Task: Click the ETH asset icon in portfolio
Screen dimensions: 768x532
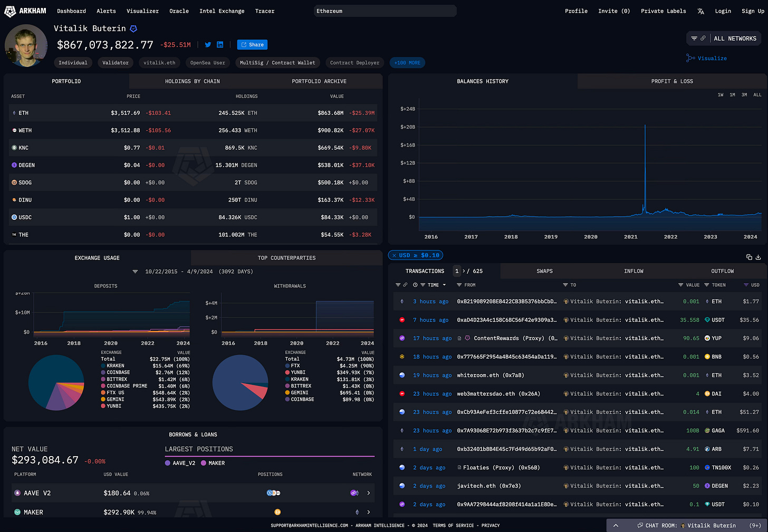Action: 14,113
